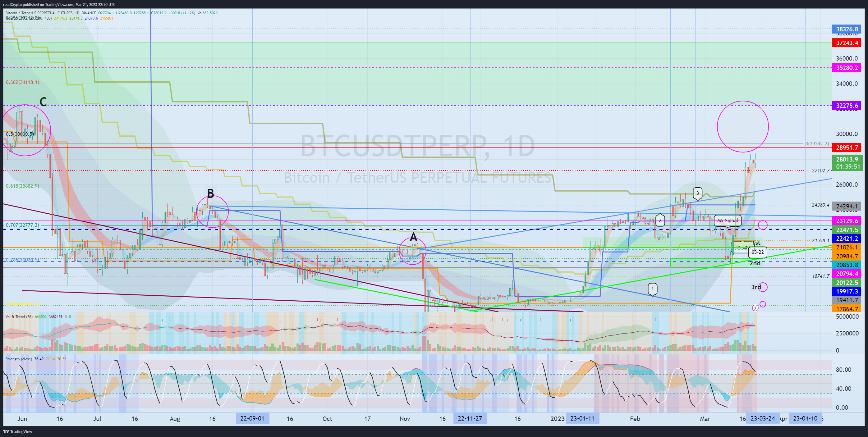868x437 pixels.
Task: Click the TradingView logo at bottom left
Action: [18, 431]
